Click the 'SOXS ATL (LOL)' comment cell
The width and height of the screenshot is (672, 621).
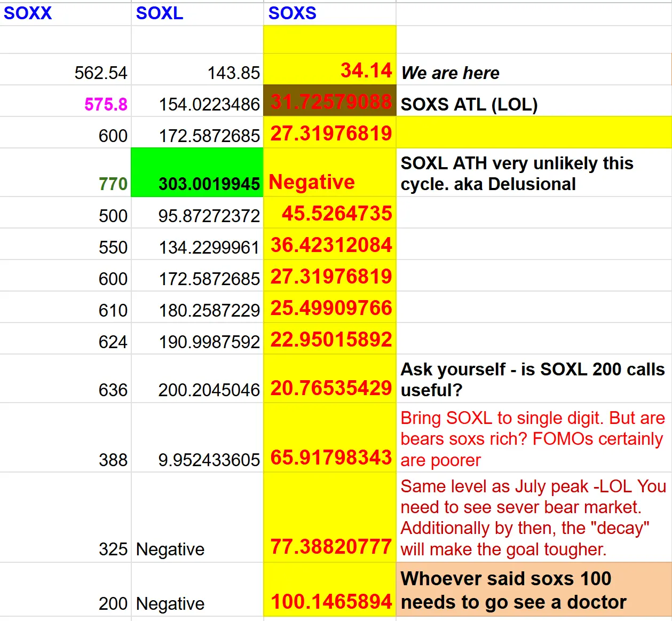click(534, 101)
